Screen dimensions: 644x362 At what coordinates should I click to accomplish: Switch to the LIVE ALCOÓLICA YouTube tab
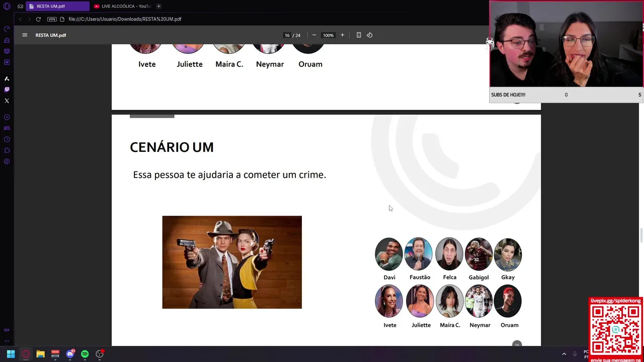122,7
